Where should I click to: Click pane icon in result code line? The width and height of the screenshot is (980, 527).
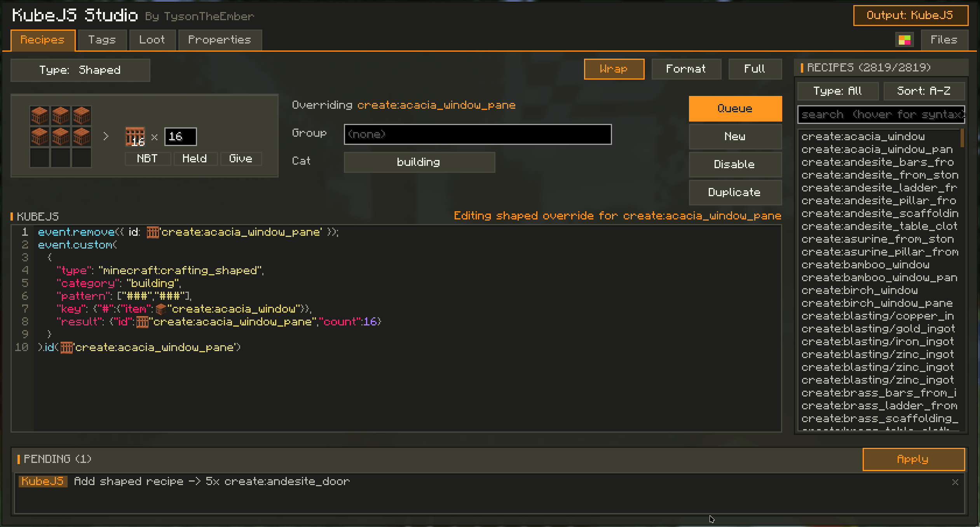(x=142, y=322)
